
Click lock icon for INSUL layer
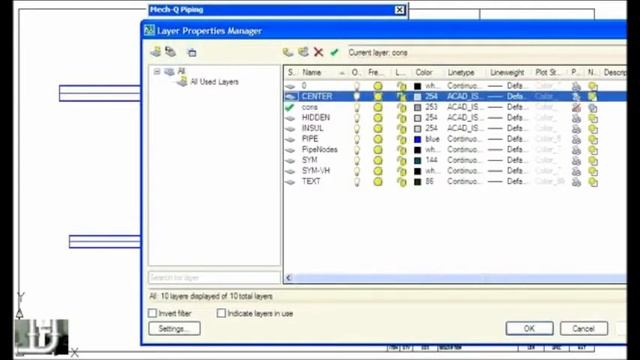click(x=402, y=129)
